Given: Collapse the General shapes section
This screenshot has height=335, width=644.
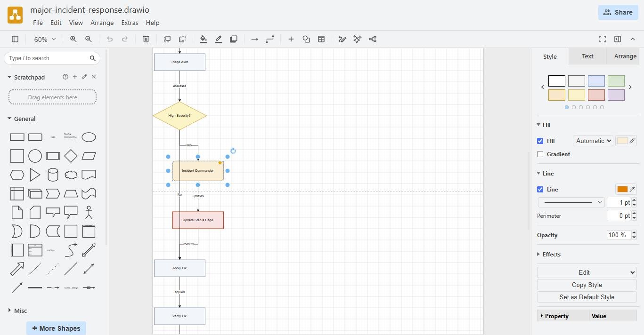Looking at the screenshot, I should point(21,119).
